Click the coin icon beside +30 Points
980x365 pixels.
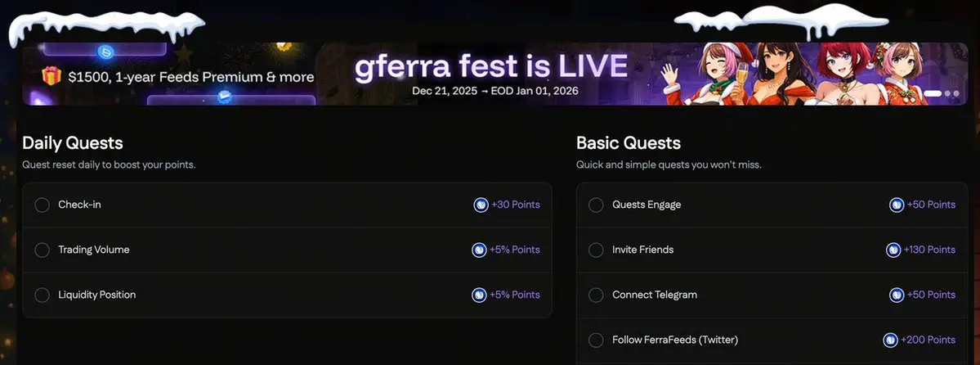tap(481, 205)
